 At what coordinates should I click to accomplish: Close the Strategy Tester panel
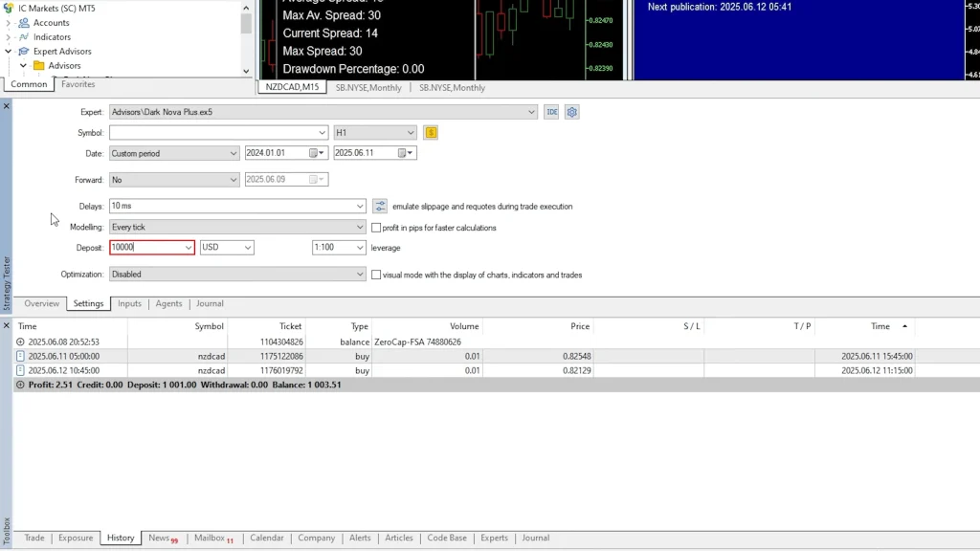tap(6, 105)
